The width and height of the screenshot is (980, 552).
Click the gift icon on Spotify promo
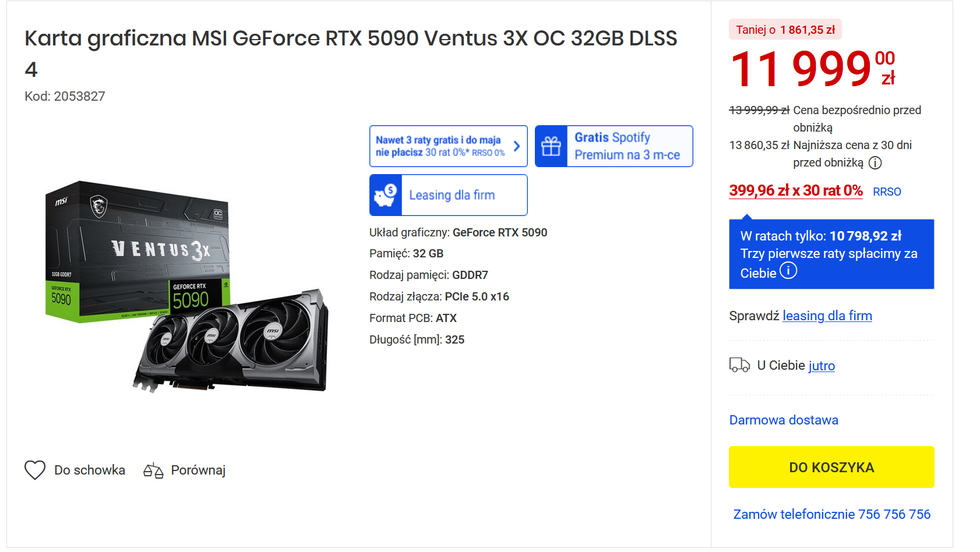point(551,146)
